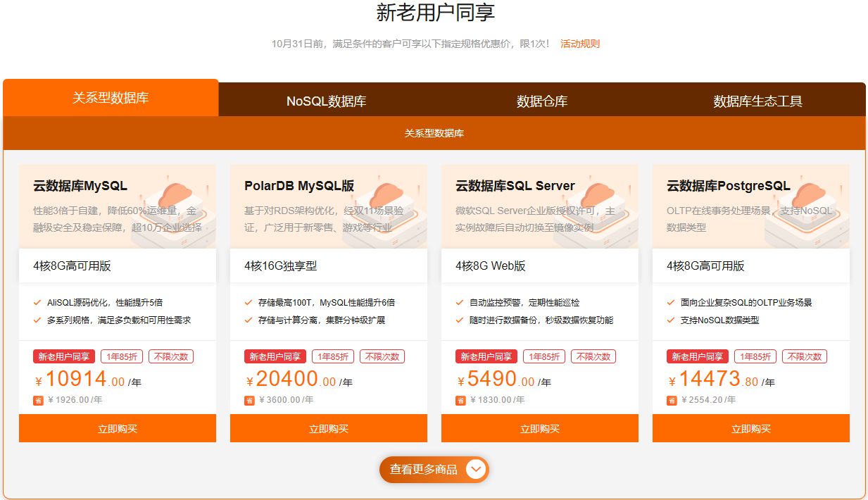Expand list with 查看更多商品 button
Viewport: 868px width, 500px height.
(x=434, y=469)
